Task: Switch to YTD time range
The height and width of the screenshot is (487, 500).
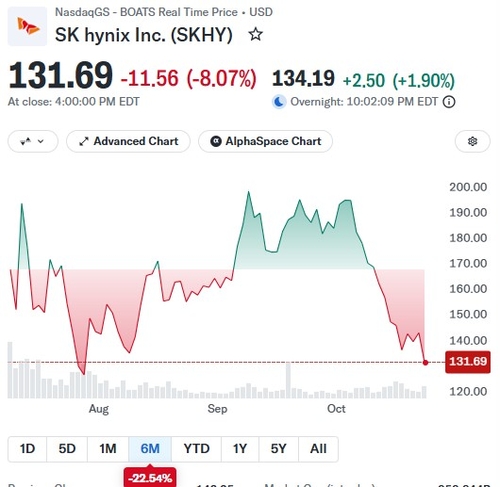Action: pyautogui.click(x=196, y=449)
